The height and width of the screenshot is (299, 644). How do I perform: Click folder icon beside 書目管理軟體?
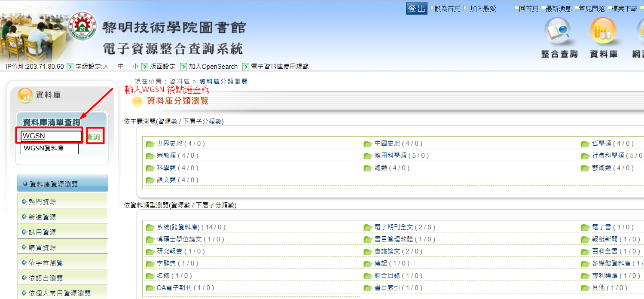pos(368,240)
